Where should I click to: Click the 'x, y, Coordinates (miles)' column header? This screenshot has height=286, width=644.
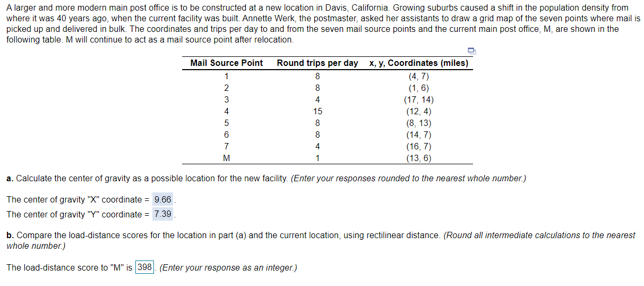click(x=419, y=63)
